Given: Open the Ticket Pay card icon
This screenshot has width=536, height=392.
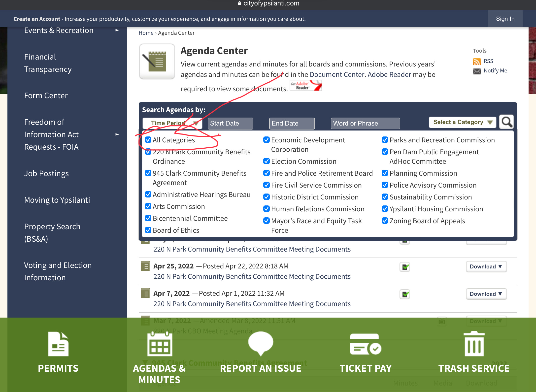Looking at the screenshot, I should [365, 344].
